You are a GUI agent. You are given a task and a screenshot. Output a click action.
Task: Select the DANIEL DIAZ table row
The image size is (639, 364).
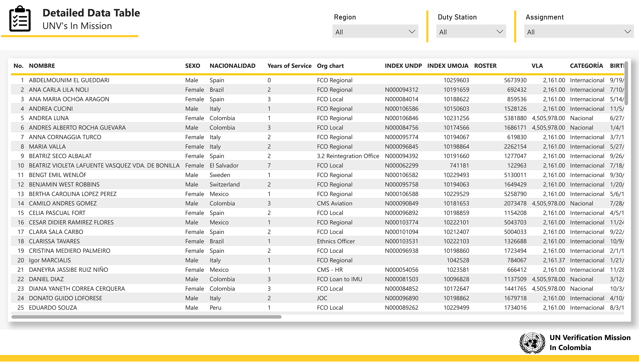click(x=46, y=279)
